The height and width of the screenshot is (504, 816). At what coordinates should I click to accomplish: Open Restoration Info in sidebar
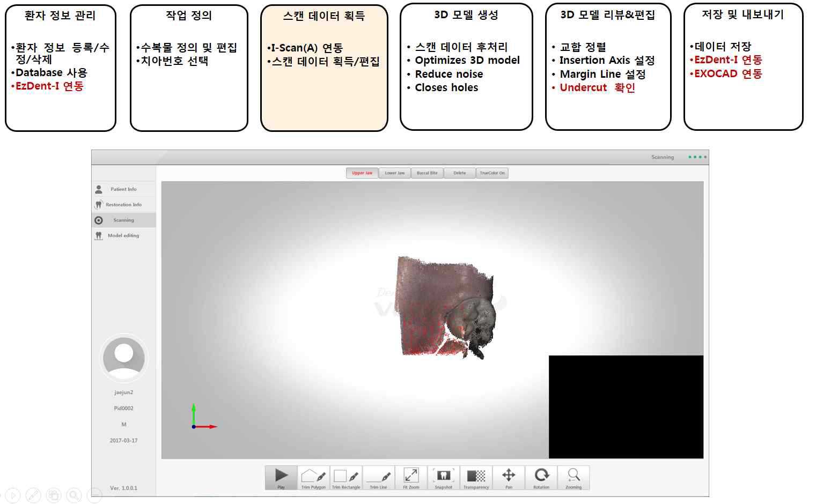tap(123, 205)
